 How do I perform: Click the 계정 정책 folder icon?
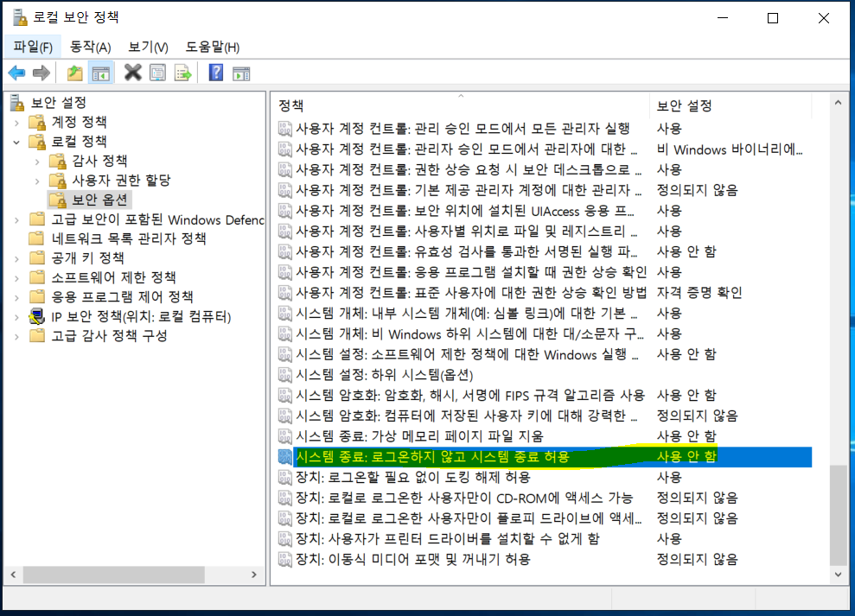pos(37,122)
